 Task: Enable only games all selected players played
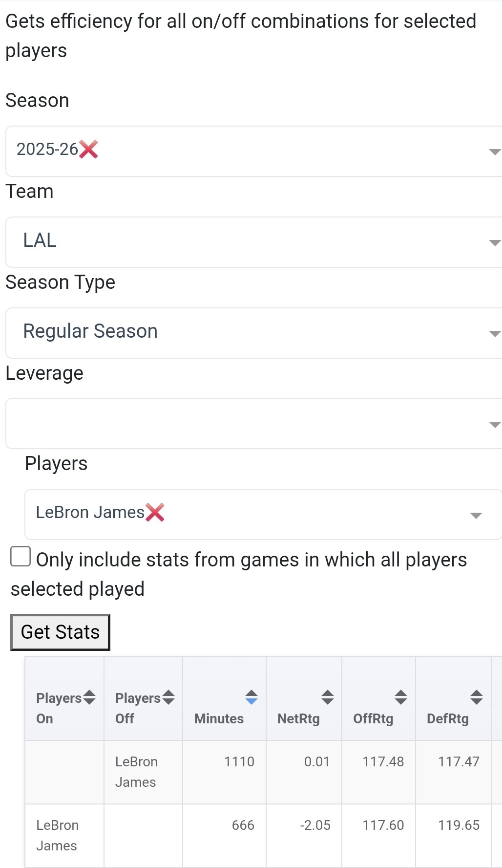[x=21, y=557]
